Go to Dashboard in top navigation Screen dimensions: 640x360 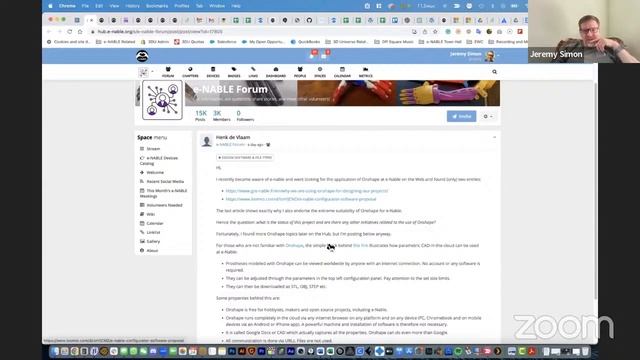tap(276, 72)
